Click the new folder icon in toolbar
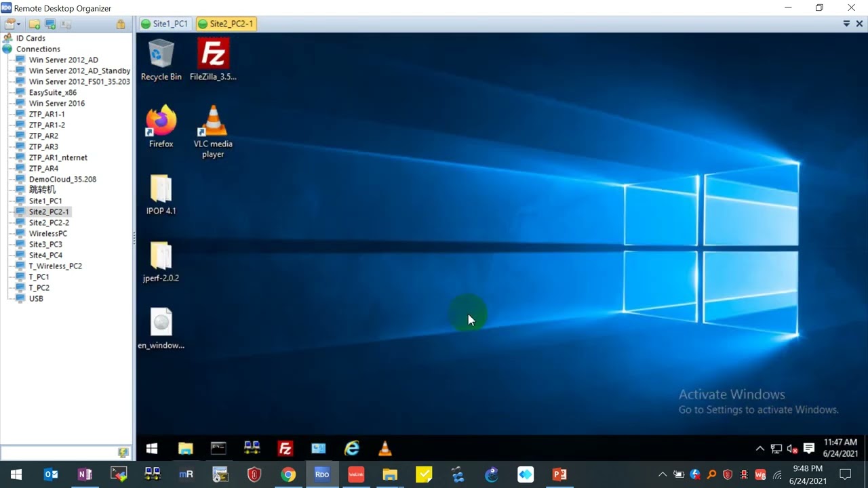The width and height of the screenshot is (868, 488). [x=35, y=24]
